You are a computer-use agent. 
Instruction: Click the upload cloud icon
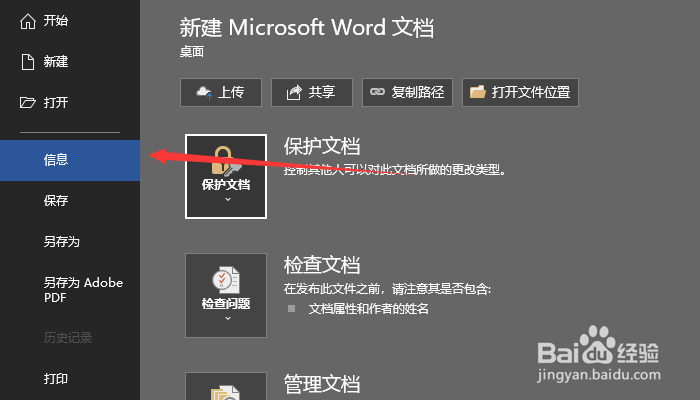coord(204,93)
